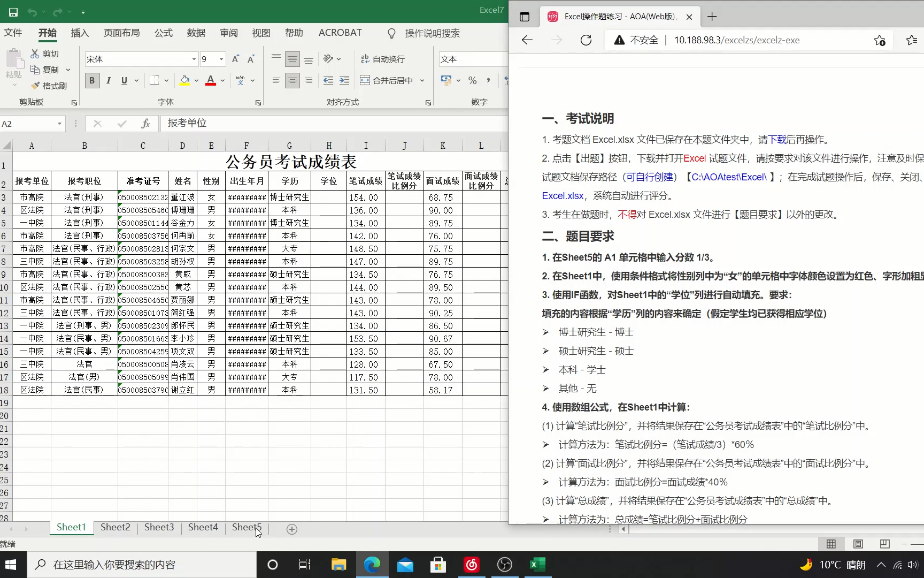
Task: Enable Page Break Preview view
Action: (x=884, y=544)
